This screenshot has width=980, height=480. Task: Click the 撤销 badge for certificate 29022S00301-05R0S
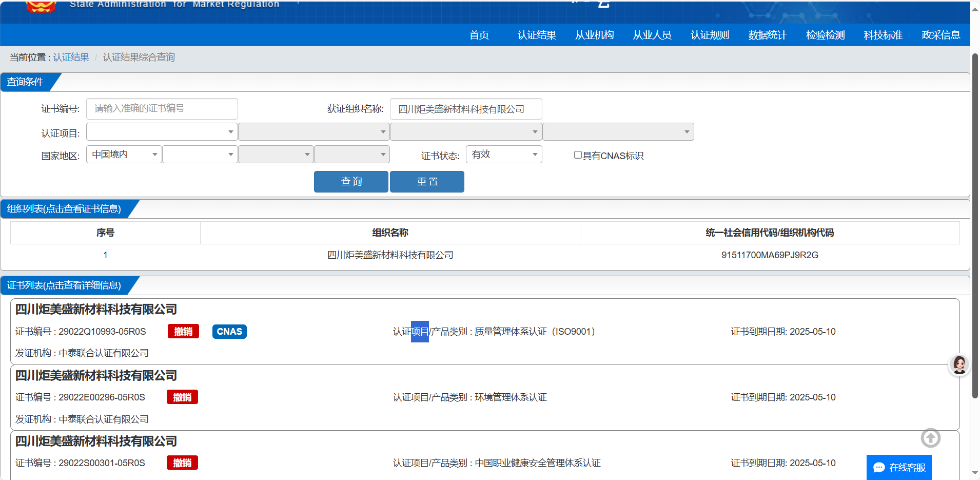[x=182, y=463]
